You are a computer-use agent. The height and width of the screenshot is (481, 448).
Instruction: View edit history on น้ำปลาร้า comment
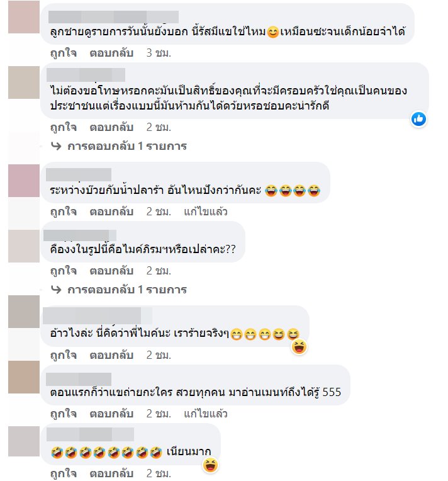click(x=206, y=212)
